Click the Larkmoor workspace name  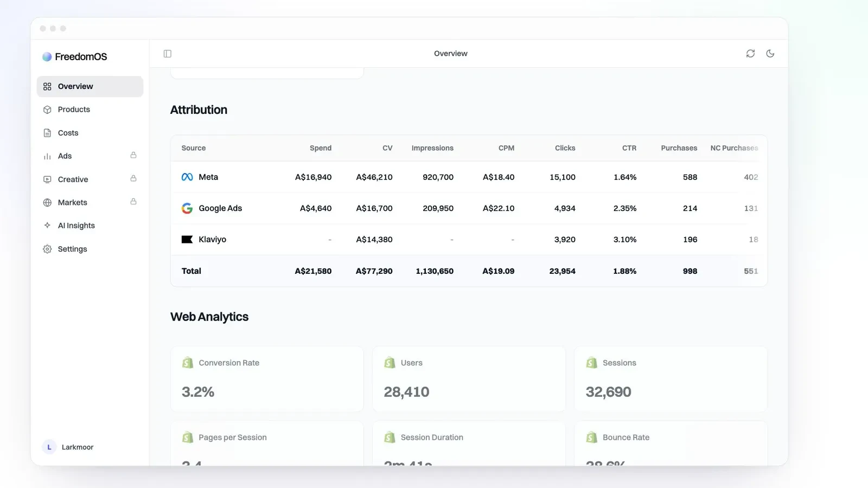[x=78, y=447]
